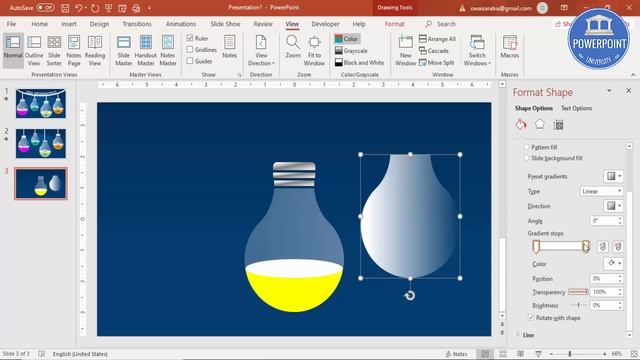The image size is (640, 360).
Task: Open Preset gradients dropdown
Action: click(x=613, y=176)
